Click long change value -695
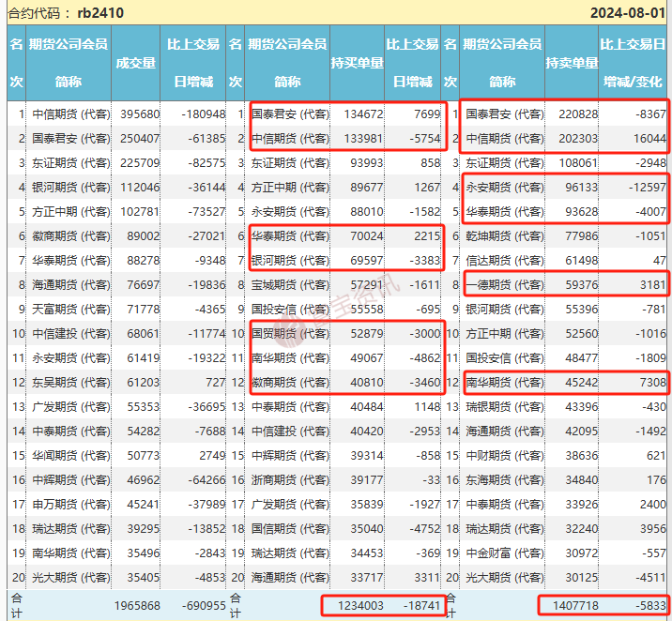 coord(428,310)
